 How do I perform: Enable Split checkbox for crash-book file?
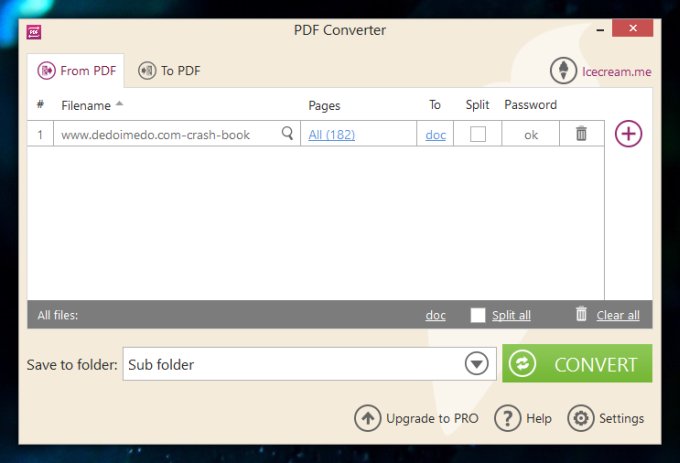tap(478, 134)
